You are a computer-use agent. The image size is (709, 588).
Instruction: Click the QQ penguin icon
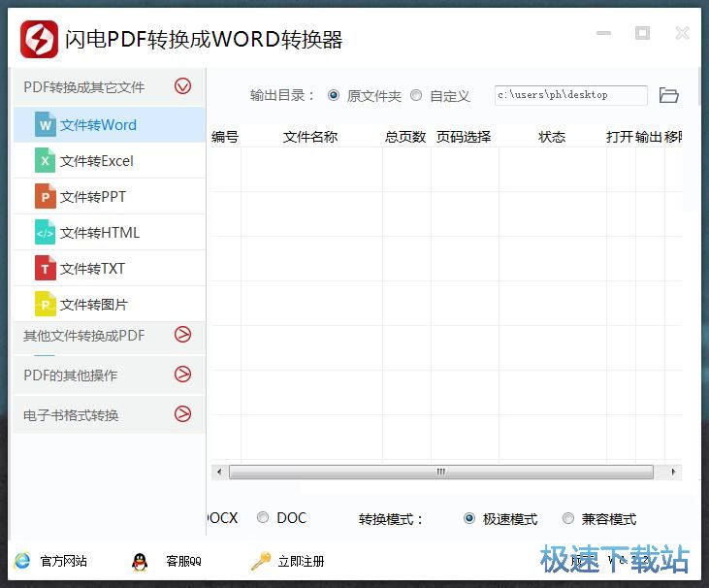click(140, 562)
